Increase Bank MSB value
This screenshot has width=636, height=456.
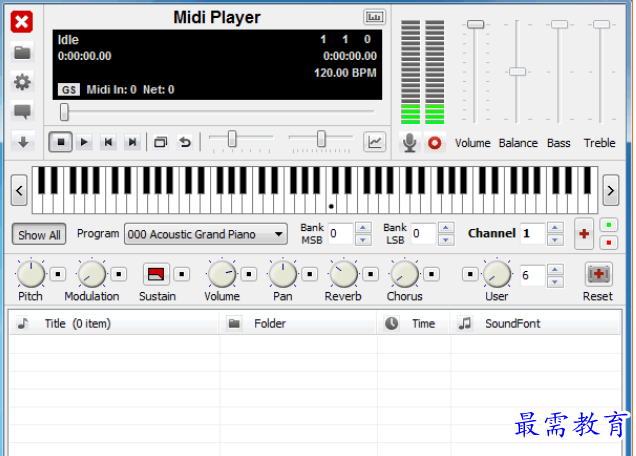tap(363, 228)
